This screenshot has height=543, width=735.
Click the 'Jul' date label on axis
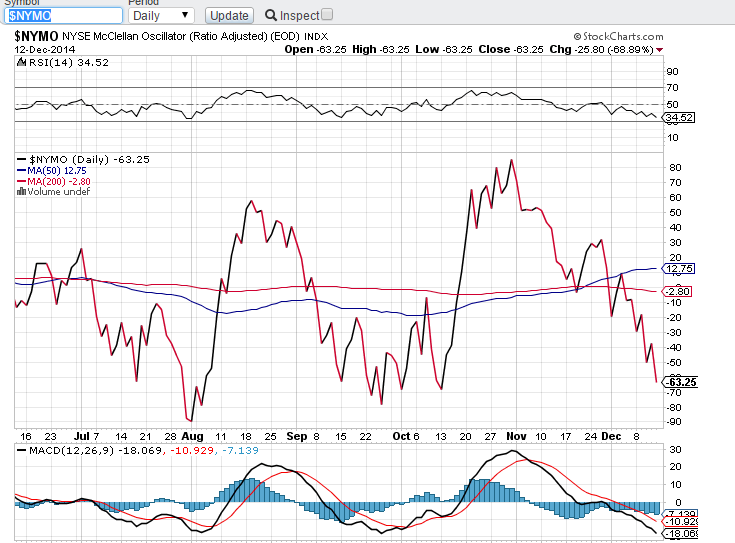tap(82, 436)
